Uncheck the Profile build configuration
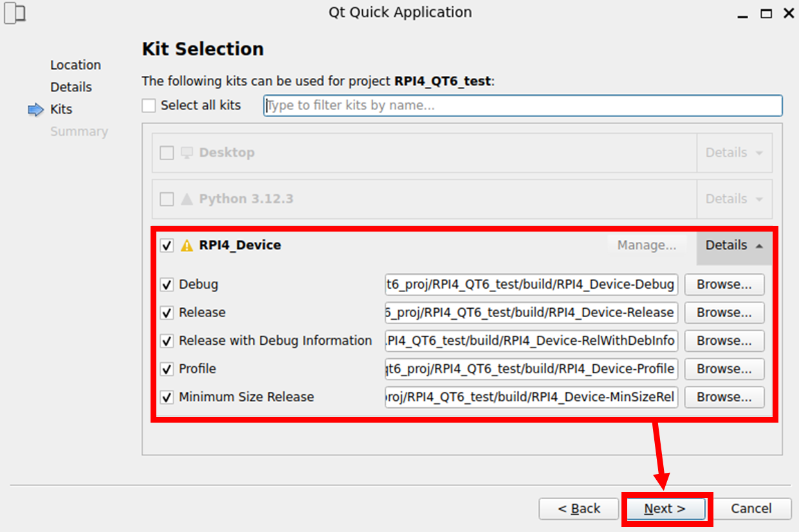Screen dimensions: 799x532 (x=167, y=369)
